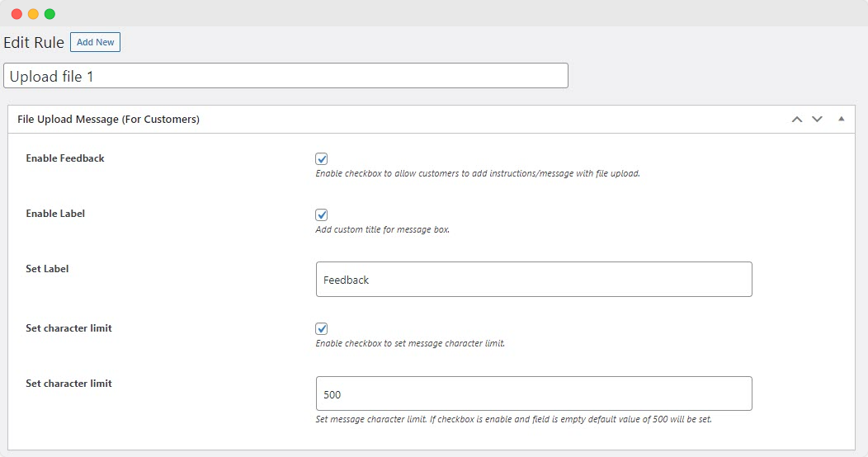
Task: Click the green maximize window button
Action: pos(50,14)
